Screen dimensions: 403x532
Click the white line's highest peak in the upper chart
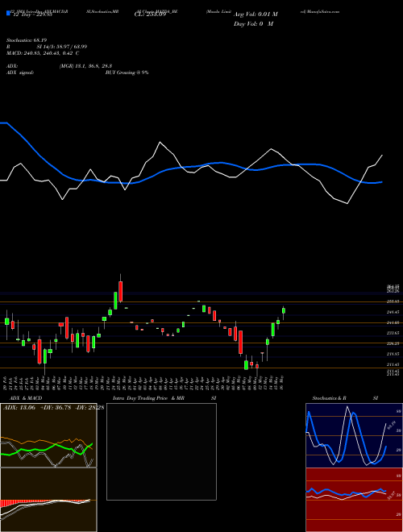[160, 142]
